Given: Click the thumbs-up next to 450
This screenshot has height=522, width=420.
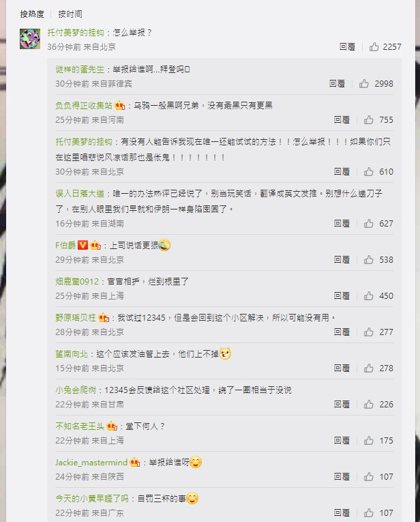Looking at the screenshot, I should click(368, 296).
